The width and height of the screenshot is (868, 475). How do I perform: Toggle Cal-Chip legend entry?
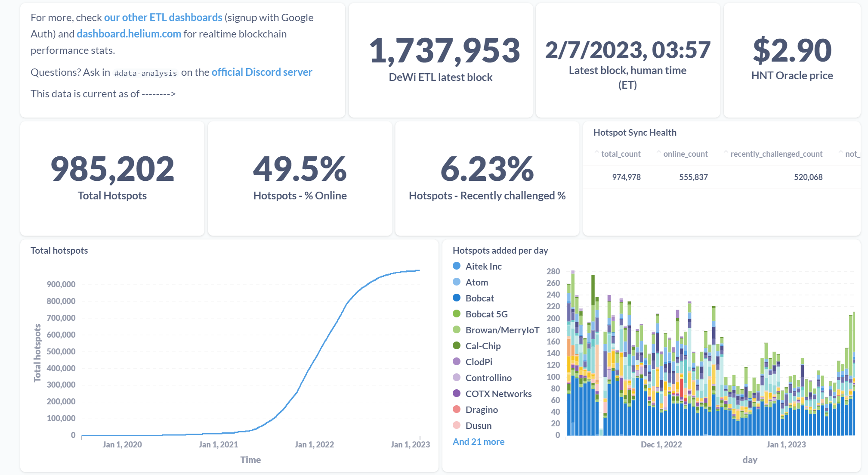pyautogui.click(x=477, y=346)
